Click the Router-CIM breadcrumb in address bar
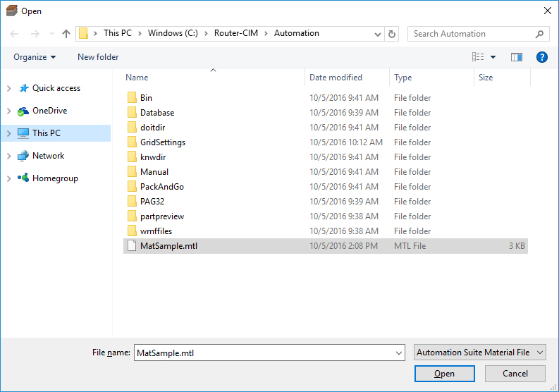The height and width of the screenshot is (392, 559). (x=235, y=33)
